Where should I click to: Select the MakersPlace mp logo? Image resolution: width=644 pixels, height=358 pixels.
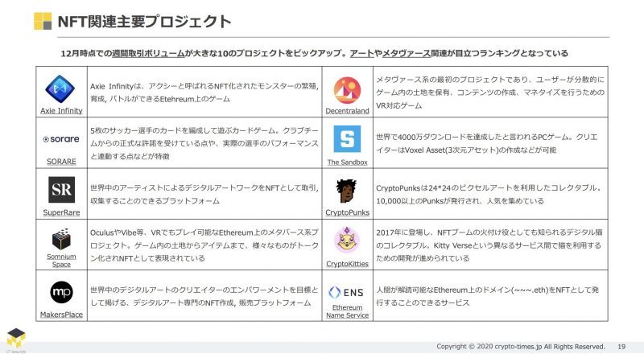[x=61, y=291]
